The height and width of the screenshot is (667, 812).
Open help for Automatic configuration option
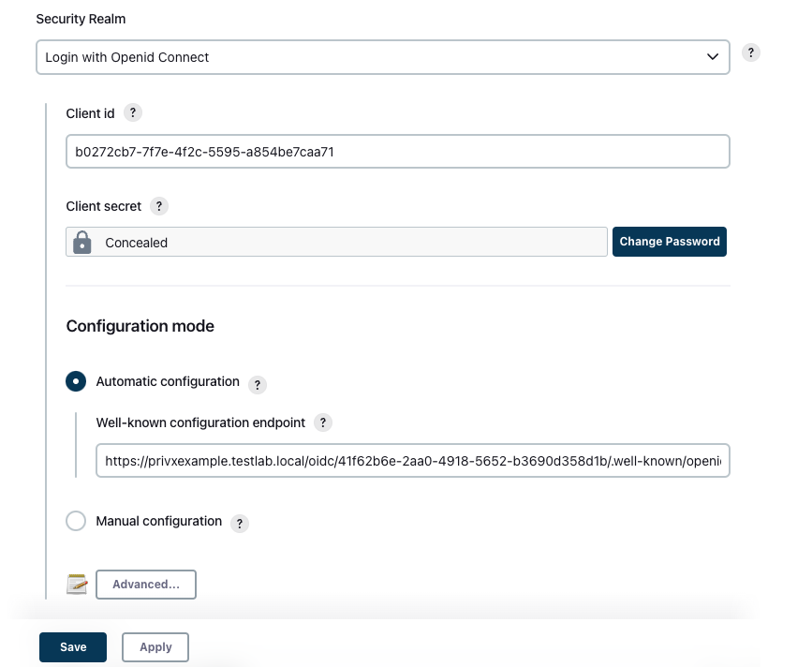pyautogui.click(x=258, y=385)
